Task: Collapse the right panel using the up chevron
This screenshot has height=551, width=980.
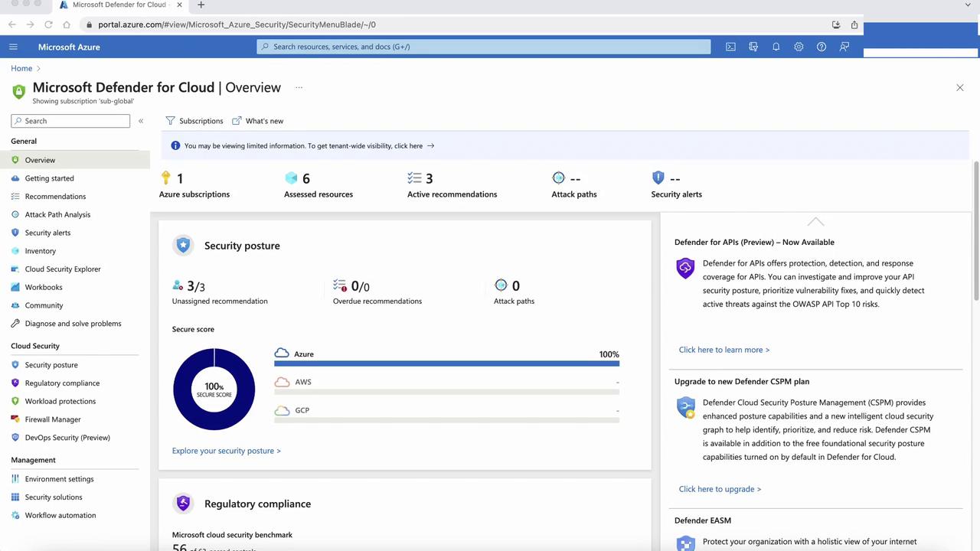Action: click(815, 222)
